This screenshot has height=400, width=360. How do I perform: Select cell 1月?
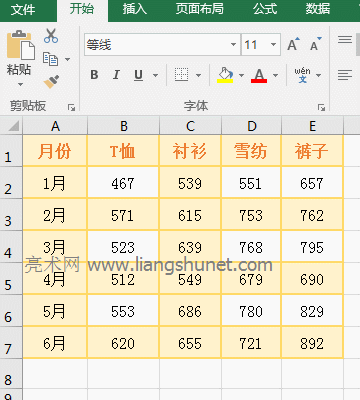(55, 183)
